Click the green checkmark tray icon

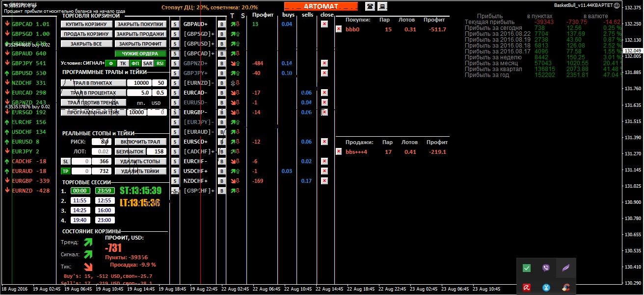click(x=526, y=268)
